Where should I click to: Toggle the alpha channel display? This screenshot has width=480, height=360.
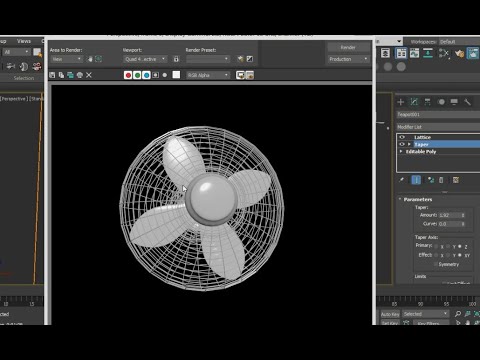click(x=155, y=75)
